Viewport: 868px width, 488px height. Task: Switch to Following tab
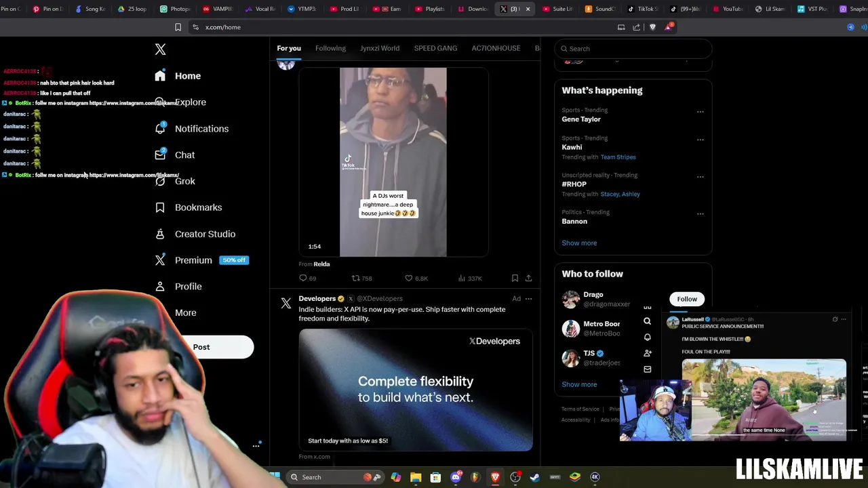[x=330, y=48]
